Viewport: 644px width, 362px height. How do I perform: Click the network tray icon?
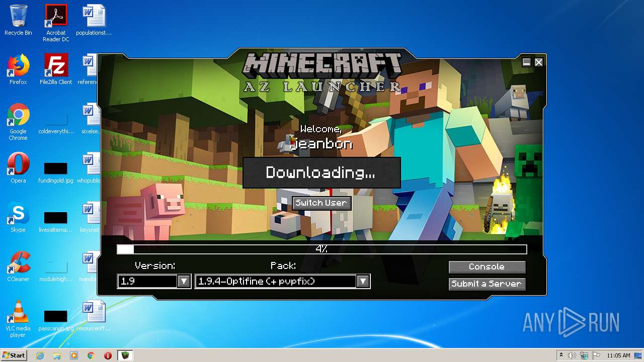point(584,355)
